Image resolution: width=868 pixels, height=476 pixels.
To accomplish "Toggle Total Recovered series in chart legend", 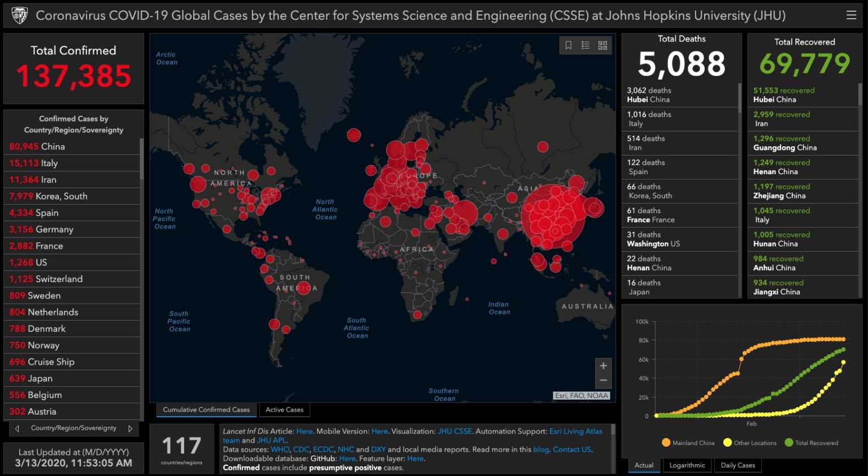I will (811, 443).
